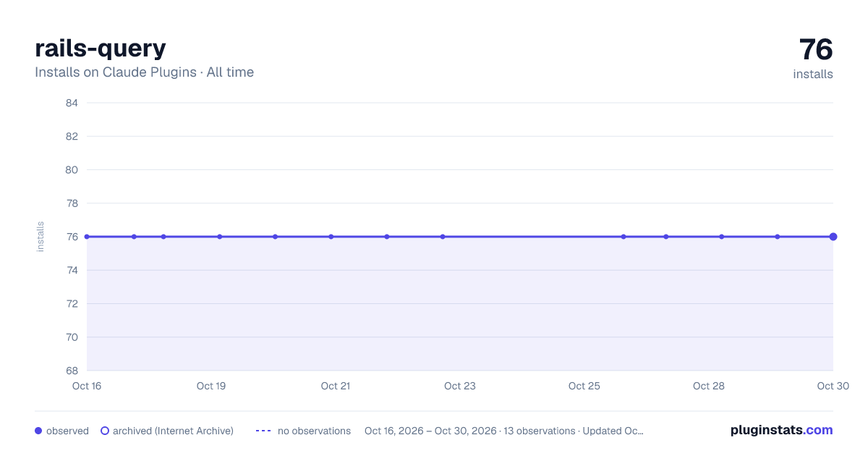Click the hollow 'archived' legend circle
The width and height of the screenshot is (868, 456).
click(x=105, y=431)
